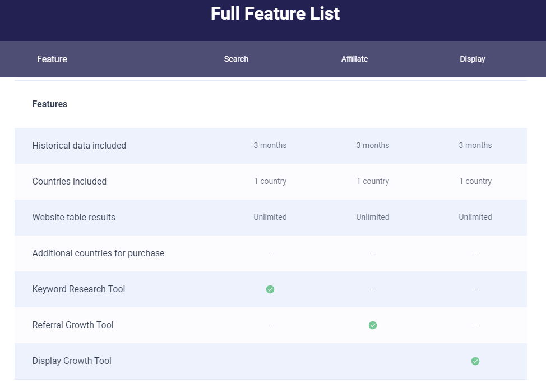Click the Feature column header
The height and width of the screenshot is (392, 546).
point(52,59)
